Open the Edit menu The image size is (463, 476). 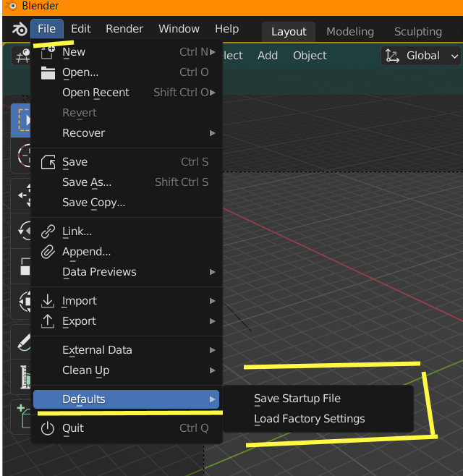point(81,29)
